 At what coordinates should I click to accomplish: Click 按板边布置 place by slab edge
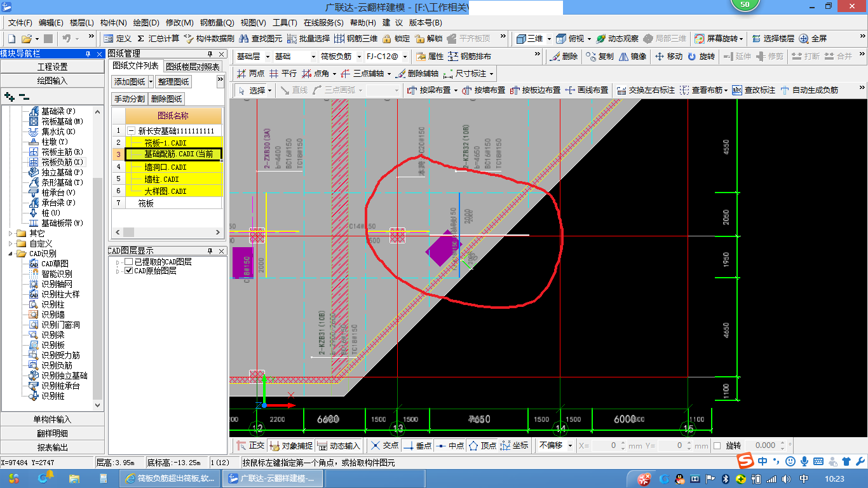(x=536, y=90)
